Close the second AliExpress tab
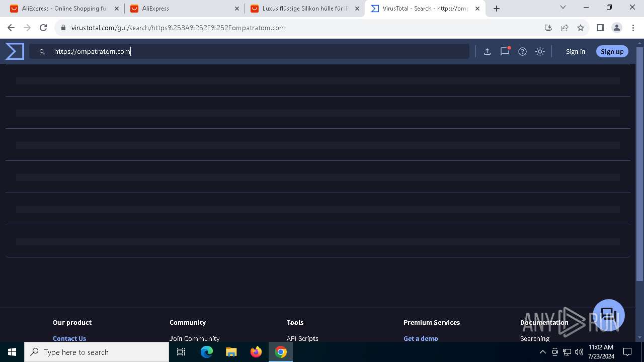644x362 pixels. pyautogui.click(x=237, y=9)
